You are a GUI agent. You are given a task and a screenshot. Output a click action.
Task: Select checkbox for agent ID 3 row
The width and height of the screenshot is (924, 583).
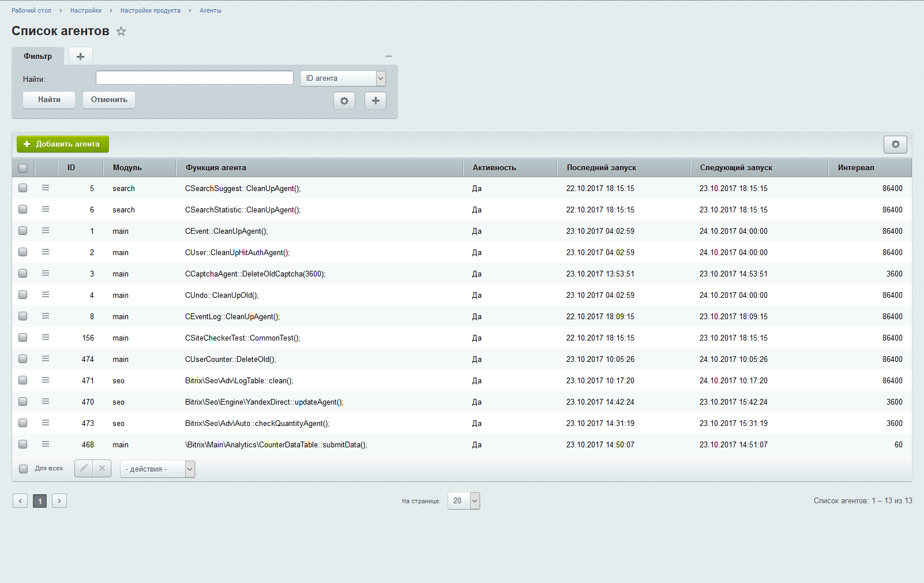(x=23, y=274)
